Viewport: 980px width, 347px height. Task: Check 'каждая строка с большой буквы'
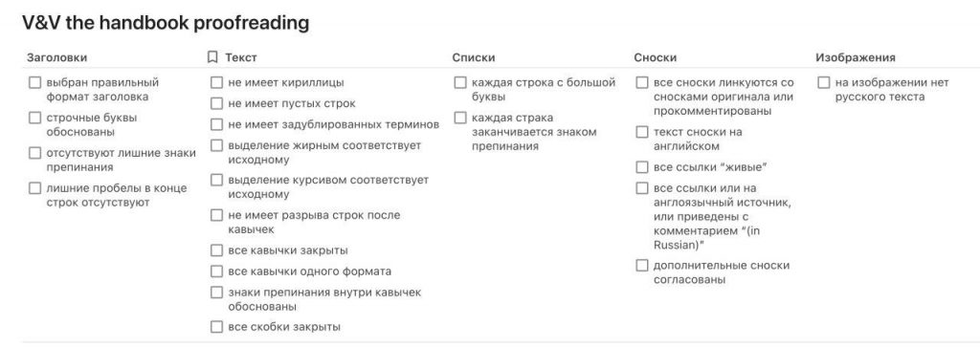[460, 83]
